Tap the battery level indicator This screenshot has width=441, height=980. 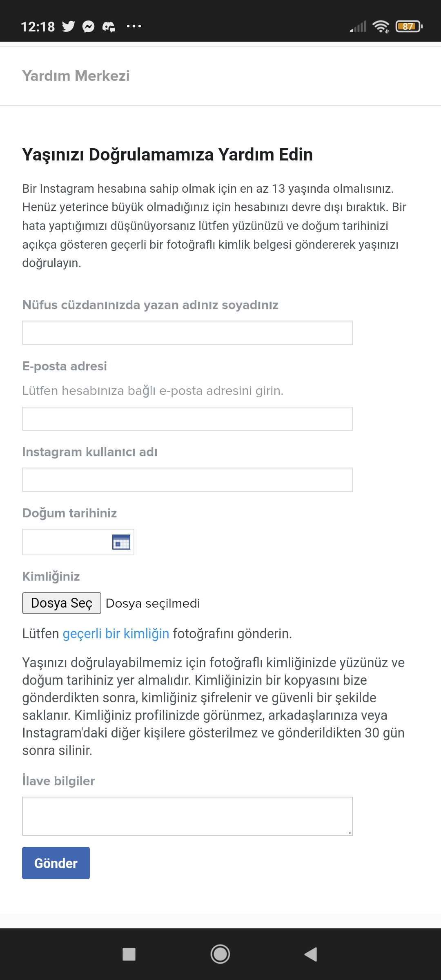point(409,27)
